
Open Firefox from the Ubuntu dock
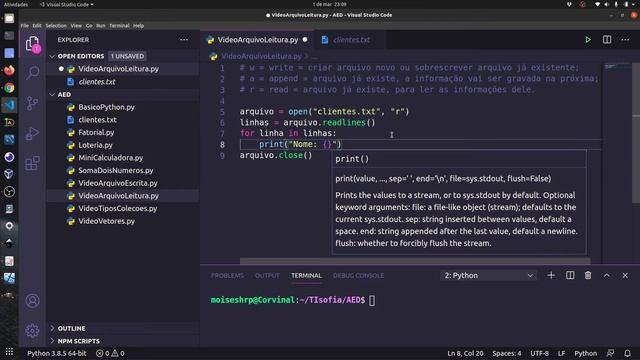pyautogui.click(x=9, y=70)
